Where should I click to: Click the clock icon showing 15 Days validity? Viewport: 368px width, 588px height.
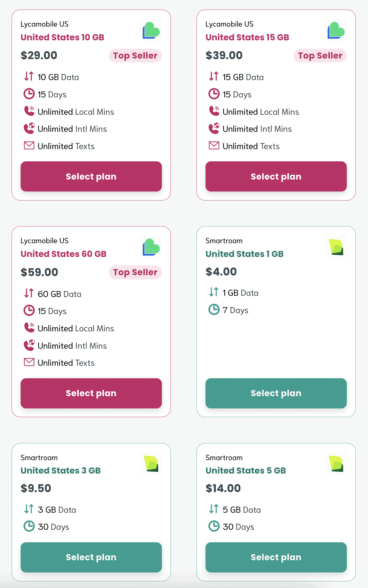point(29,94)
